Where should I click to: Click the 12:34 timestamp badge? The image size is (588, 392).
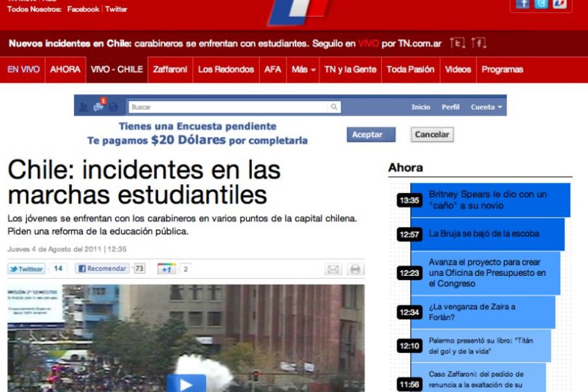410,312
